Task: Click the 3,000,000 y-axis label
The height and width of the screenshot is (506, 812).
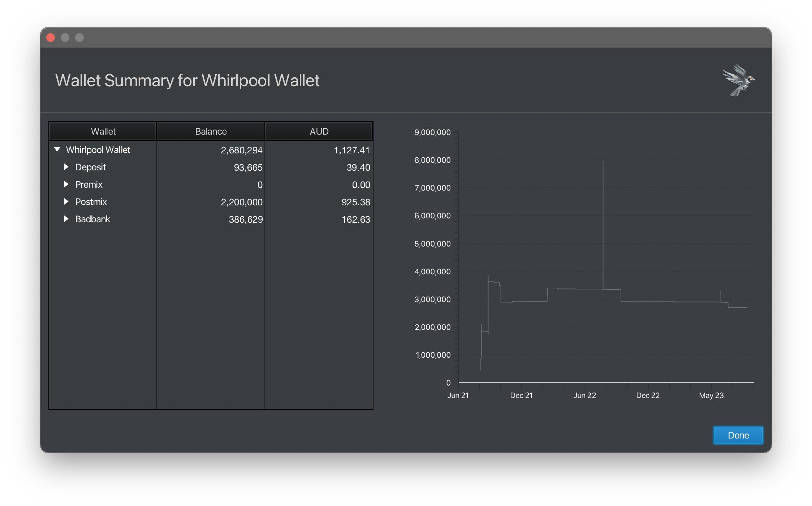Action: coord(432,299)
